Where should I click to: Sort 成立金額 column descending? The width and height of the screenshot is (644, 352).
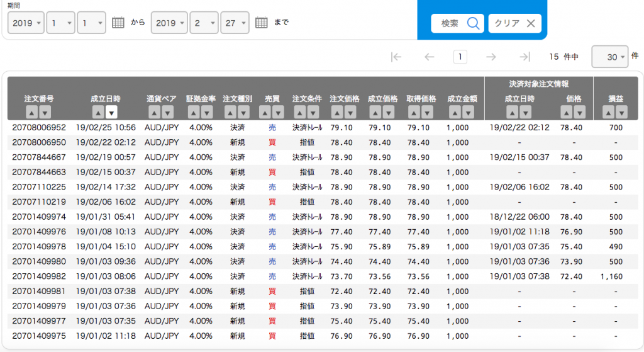[468, 112]
